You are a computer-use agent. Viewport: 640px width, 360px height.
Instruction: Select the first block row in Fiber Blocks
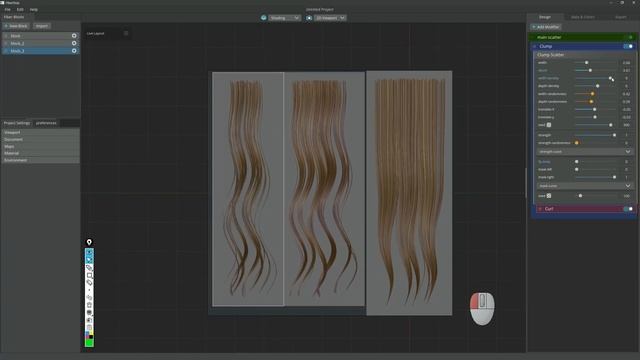click(40, 36)
